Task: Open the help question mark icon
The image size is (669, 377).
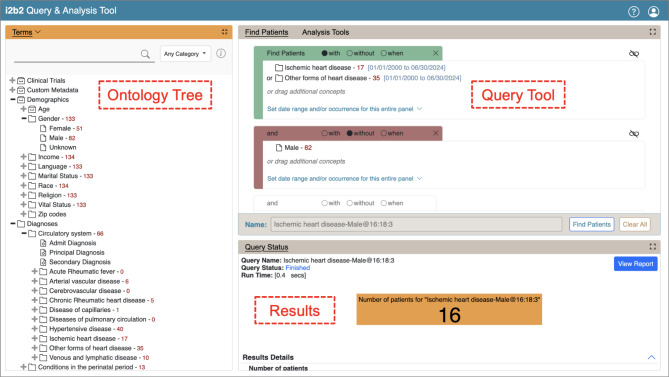Action: 634,12
